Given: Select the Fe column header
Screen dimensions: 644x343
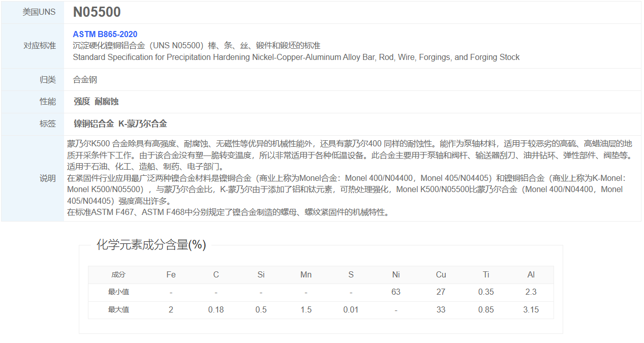Looking at the screenshot, I should [171, 275].
